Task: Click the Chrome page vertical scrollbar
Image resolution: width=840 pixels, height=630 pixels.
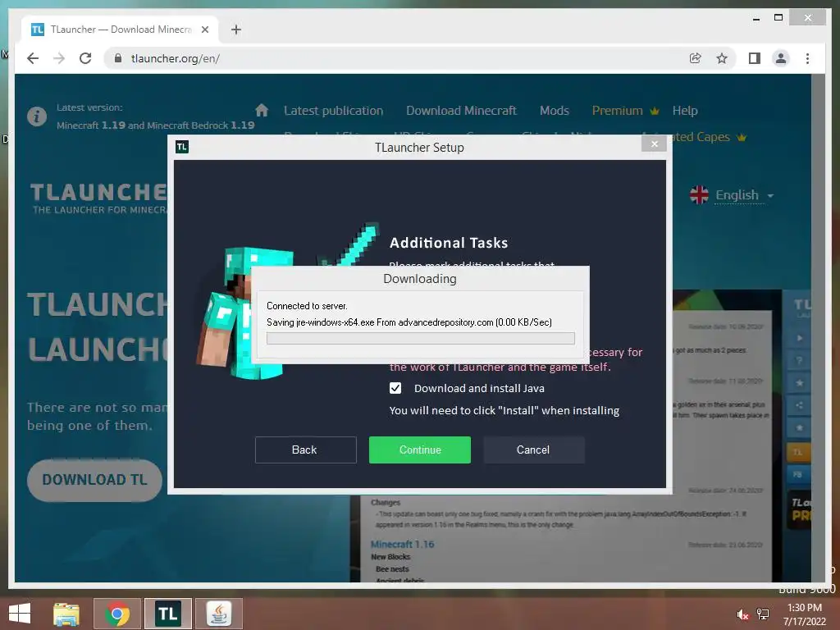Action: 818,327
